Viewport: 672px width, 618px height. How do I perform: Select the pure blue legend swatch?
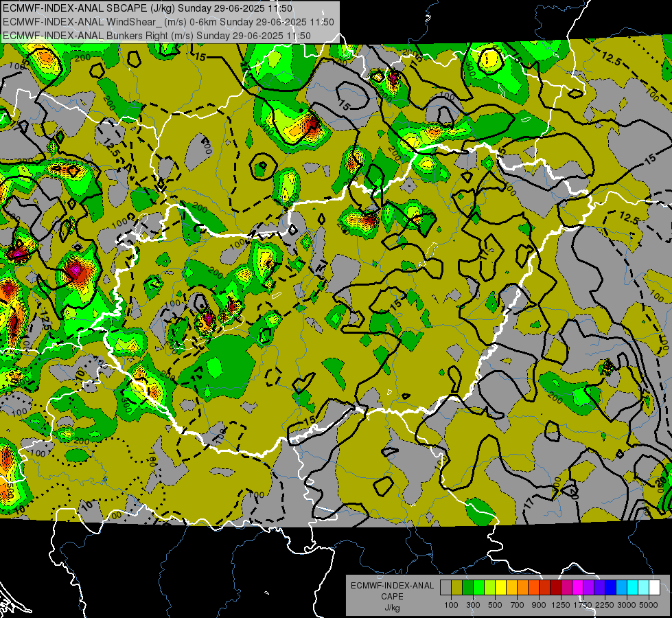(x=611, y=588)
